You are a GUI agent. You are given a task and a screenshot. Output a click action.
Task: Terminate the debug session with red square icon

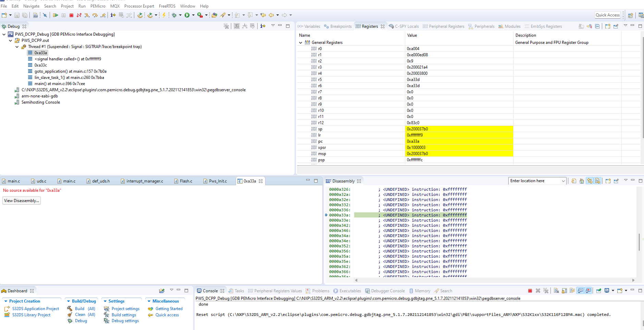[x=72, y=15]
